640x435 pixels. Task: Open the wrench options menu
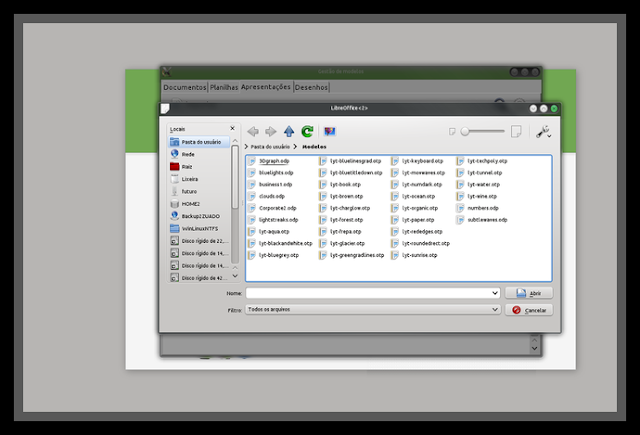point(544,131)
